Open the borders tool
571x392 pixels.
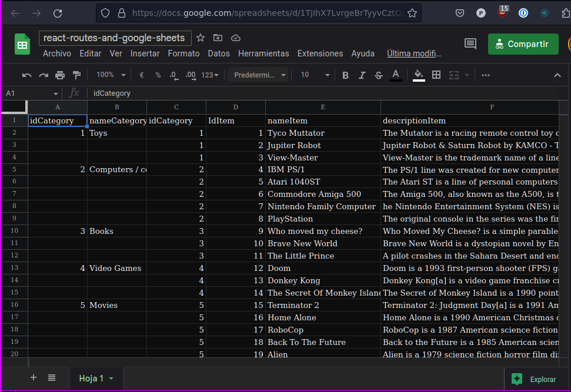(x=436, y=75)
